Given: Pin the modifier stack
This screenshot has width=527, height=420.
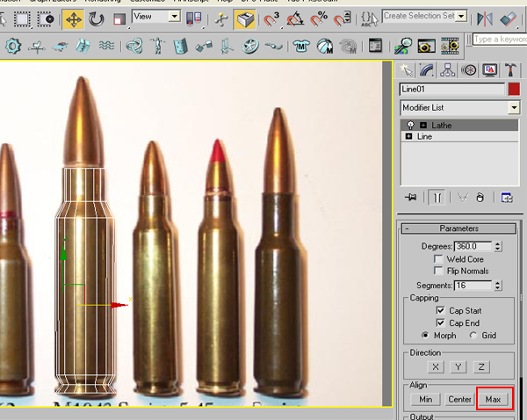Looking at the screenshot, I should tap(411, 198).
